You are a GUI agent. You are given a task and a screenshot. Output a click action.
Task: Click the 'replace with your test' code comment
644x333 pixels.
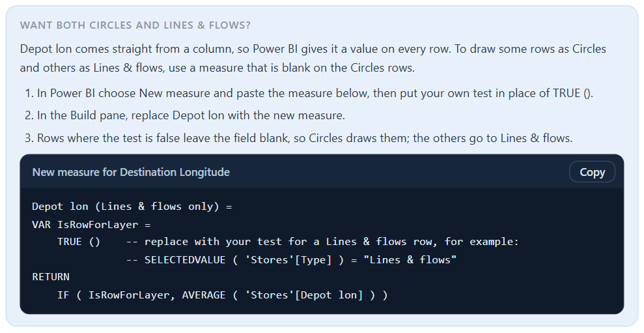click(213, 242)
